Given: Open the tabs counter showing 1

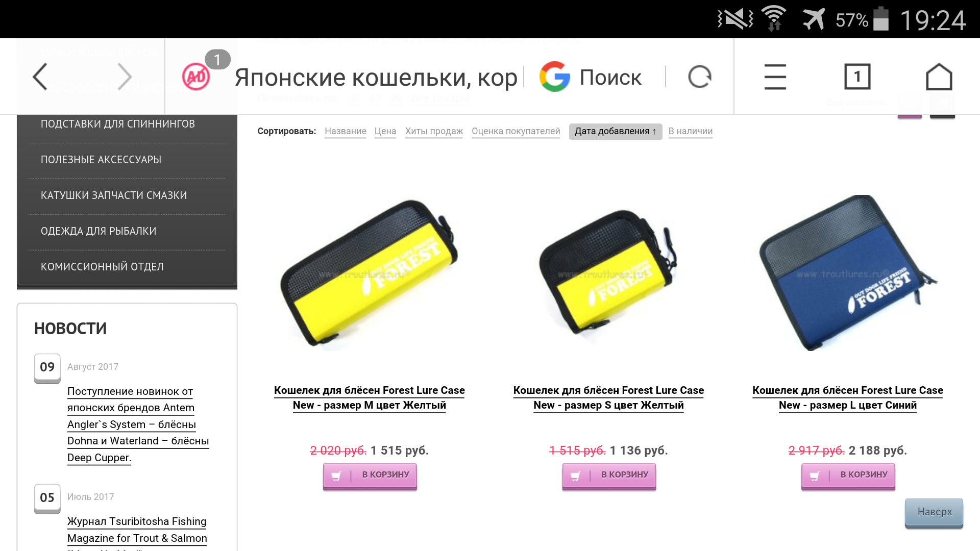Looking at the screenshot, I should (857, 77).
